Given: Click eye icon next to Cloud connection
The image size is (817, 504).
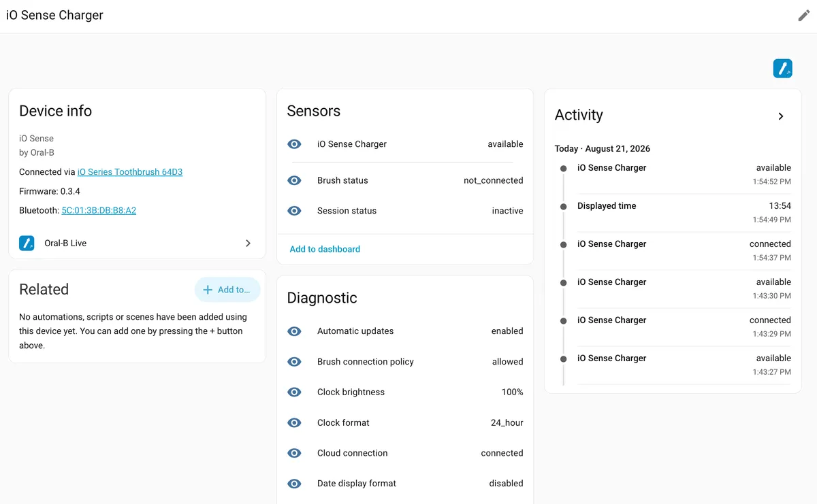Looking at the screenshot, I should pos(294,453).
